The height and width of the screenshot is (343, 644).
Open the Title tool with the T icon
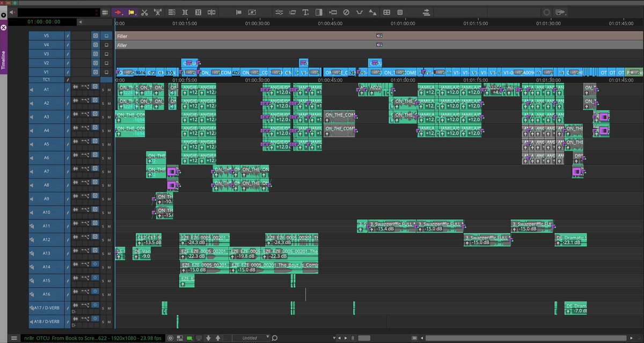[x=306, y=12]
